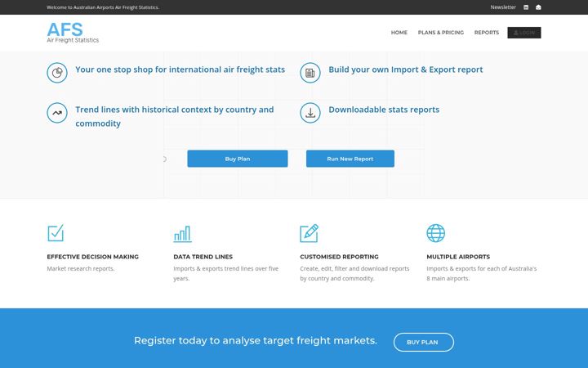Click the globe icon above Multiple Airports
The height and width of the screenshot is (368, 588).
pyautogui.click(x=436, y=233)
